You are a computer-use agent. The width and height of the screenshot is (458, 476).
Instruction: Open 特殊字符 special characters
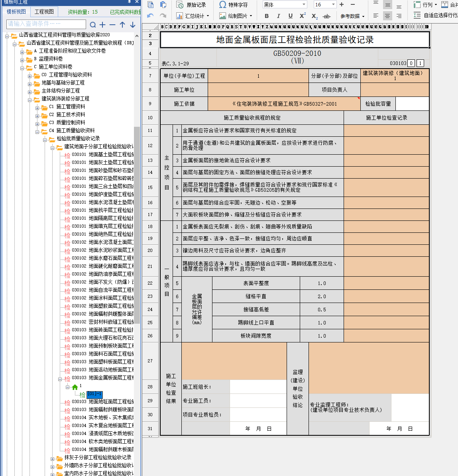[x=234, y=5]
